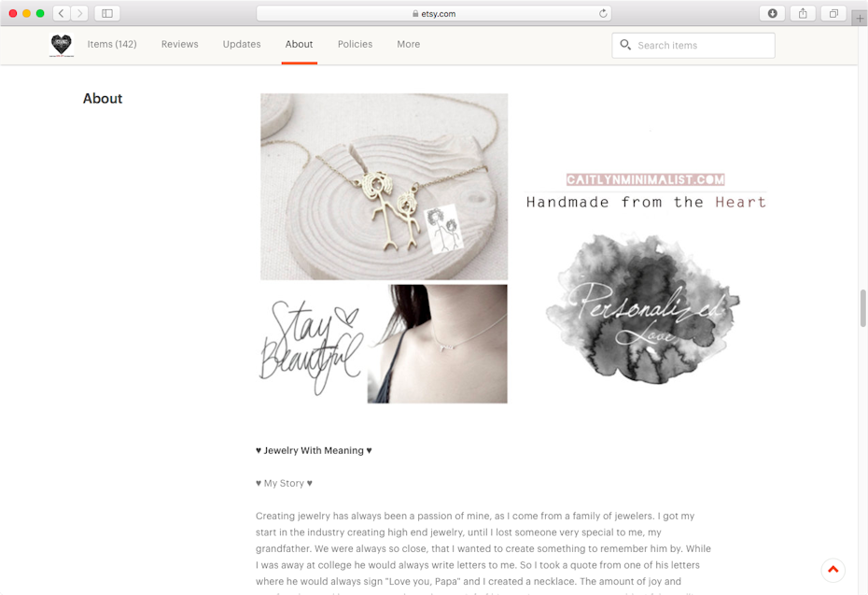Open a new tab with plus button
This screenshot has width=868, height=595.
coord(860,19)
